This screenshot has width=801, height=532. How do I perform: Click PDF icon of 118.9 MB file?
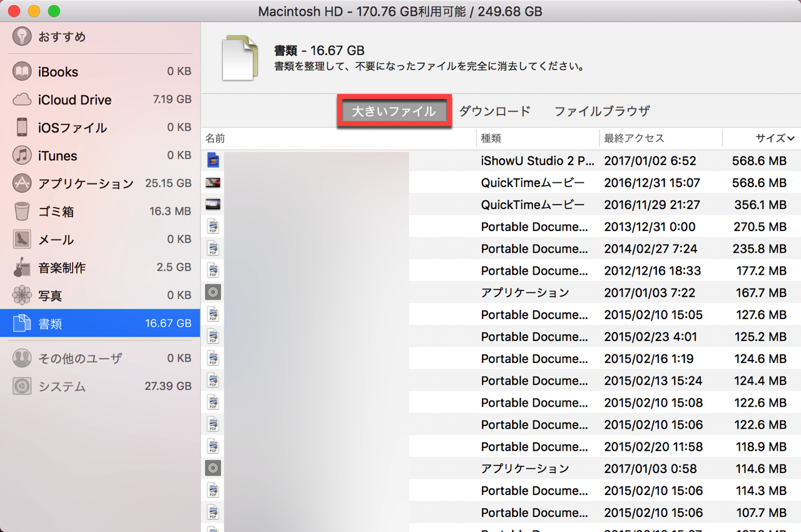pos(213,446)
